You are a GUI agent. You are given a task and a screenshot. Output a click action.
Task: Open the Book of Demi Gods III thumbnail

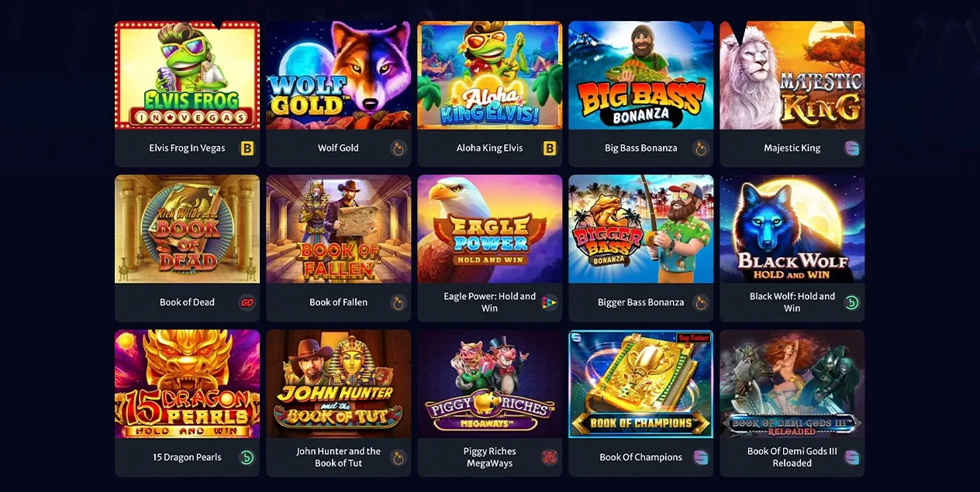click(792, 384)
